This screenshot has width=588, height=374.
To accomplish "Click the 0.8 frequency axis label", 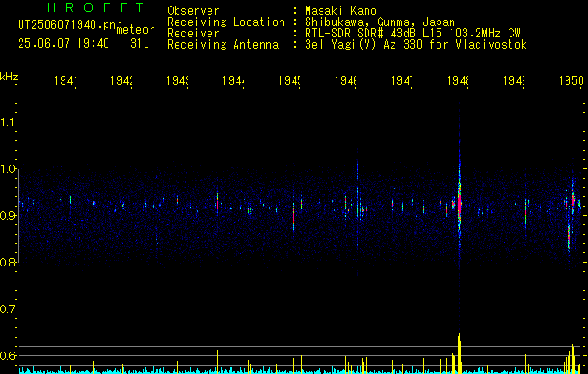I will click(x=7, y=262).
